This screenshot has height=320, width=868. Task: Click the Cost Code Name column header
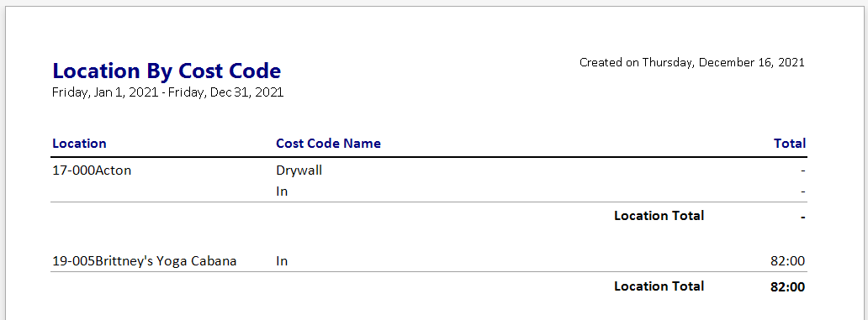point(328,143)
